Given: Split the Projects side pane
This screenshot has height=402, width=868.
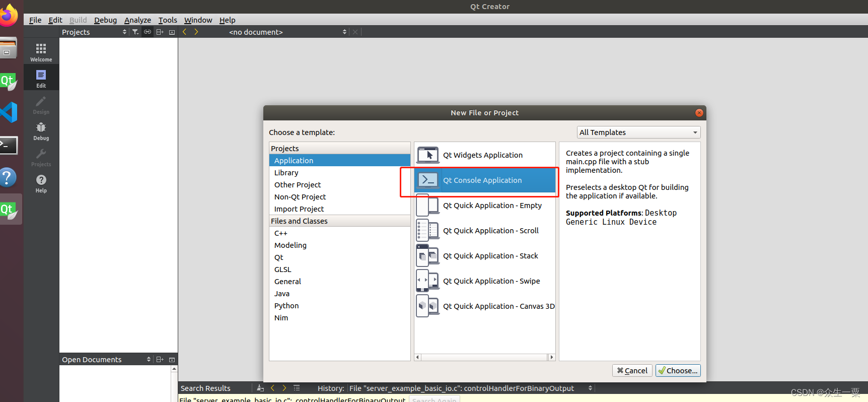Looking at the screenshot, I should coord(160,32).
